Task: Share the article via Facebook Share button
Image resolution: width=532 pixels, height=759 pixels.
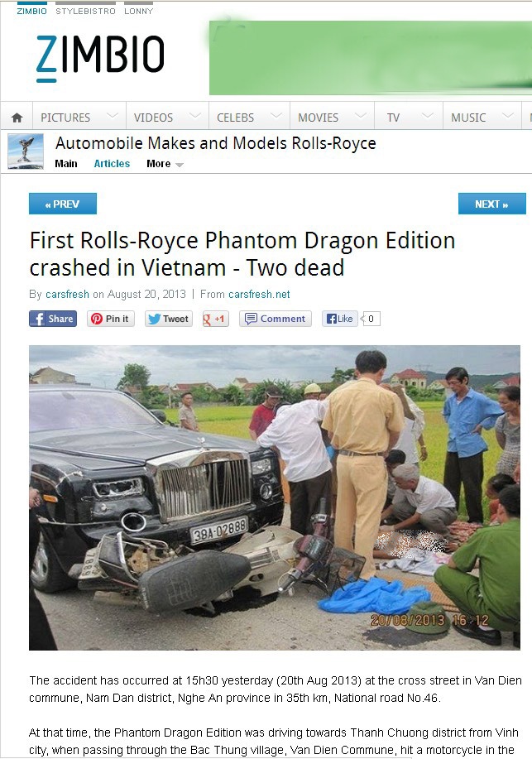Action: click(x=53, y=319)
